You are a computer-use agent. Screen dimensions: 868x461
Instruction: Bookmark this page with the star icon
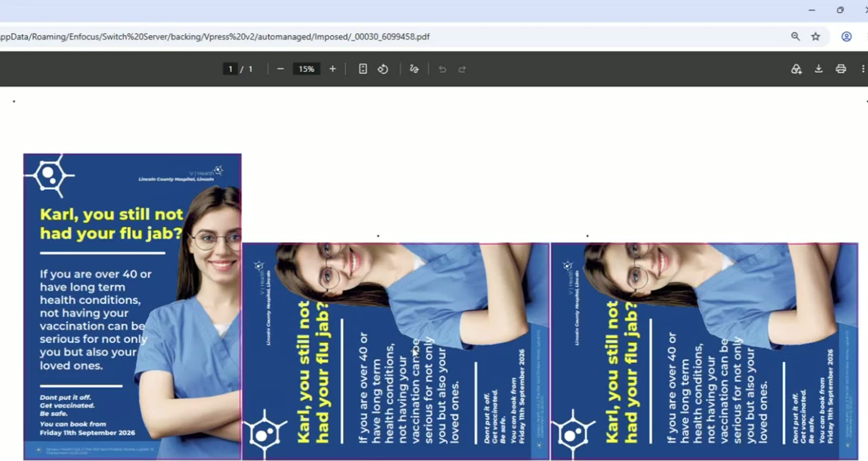[x=815, y=36]
